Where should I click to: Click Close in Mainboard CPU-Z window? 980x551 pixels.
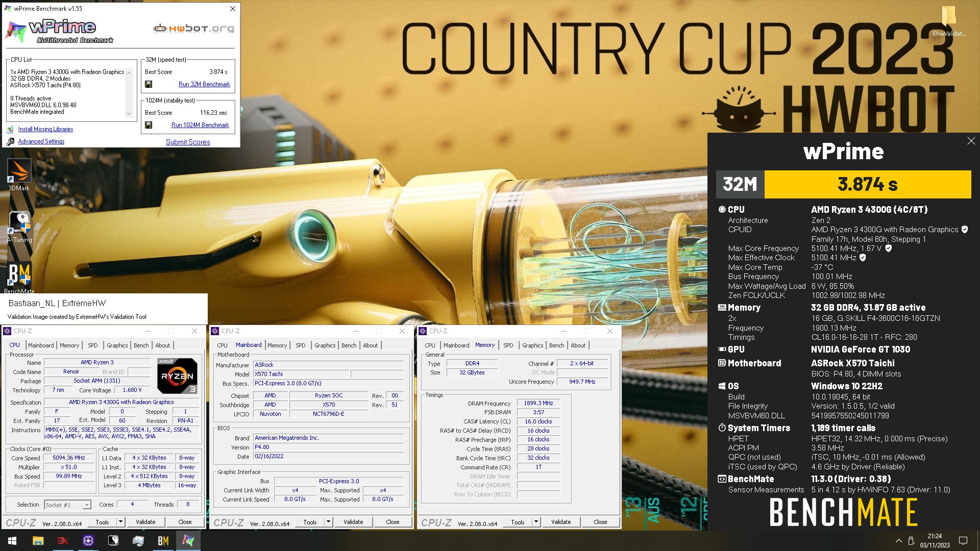(x=393, y=522)
